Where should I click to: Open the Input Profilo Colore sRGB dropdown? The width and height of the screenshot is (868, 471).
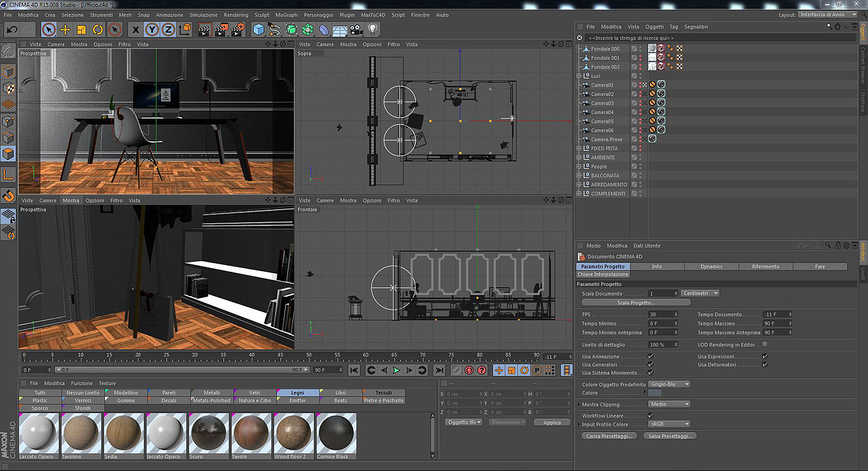click(x=669, y=424)
